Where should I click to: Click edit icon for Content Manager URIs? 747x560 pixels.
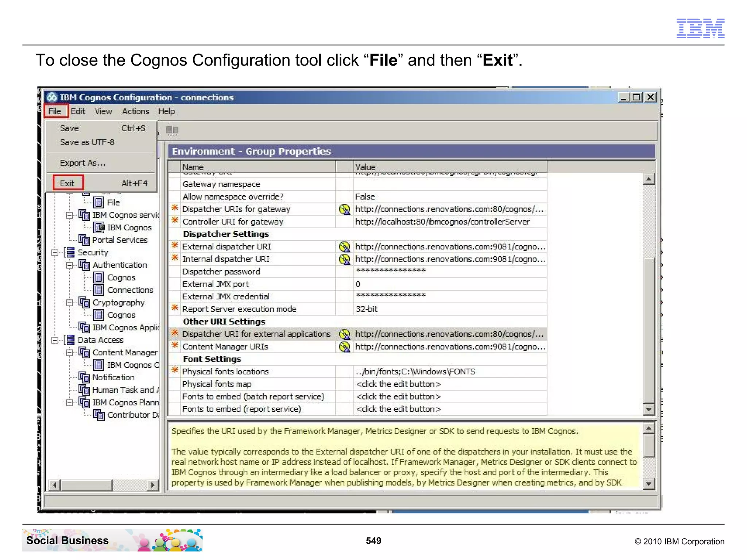click(x=344, y=347)
